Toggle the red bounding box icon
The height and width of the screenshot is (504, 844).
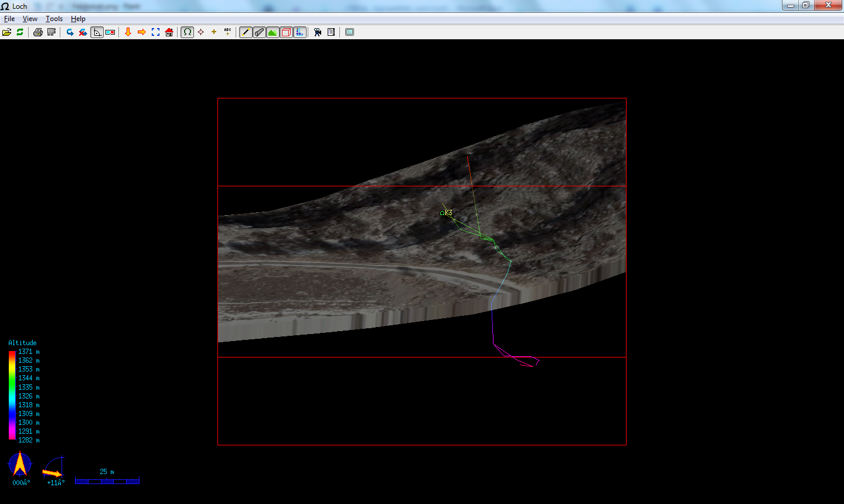[286, 32]
